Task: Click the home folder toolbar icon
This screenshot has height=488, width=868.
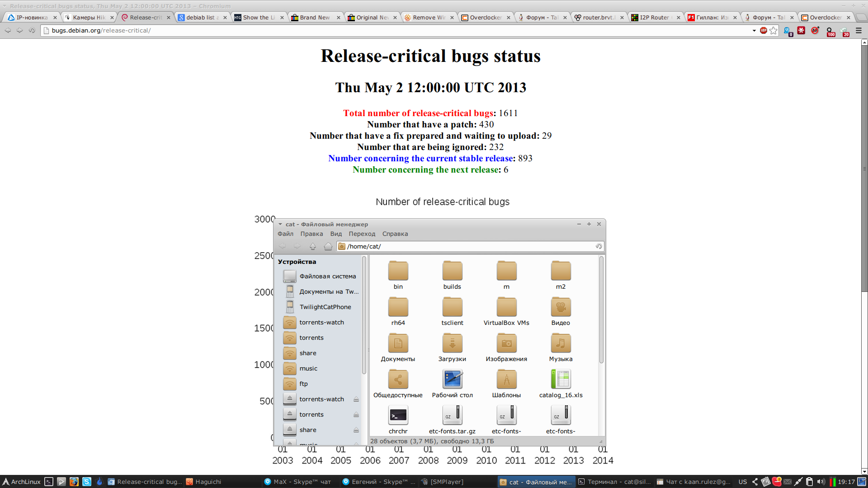Action: click(x=328, y=246)
